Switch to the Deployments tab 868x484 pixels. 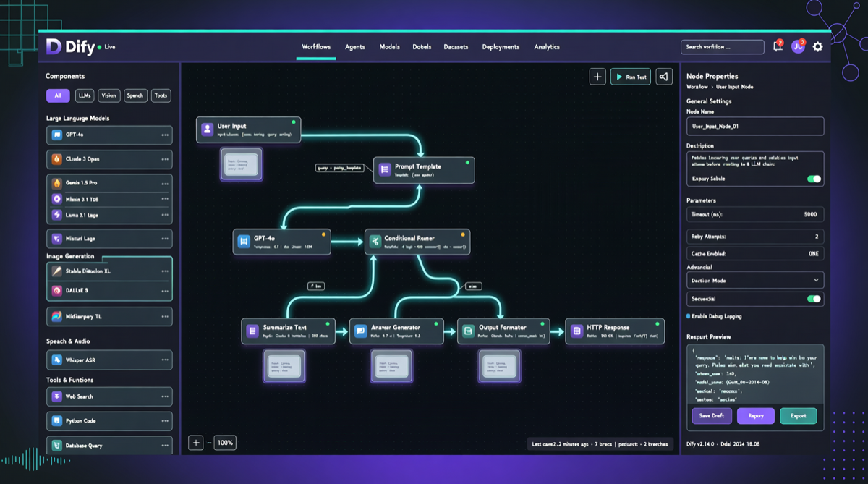(x=501, y=47)
